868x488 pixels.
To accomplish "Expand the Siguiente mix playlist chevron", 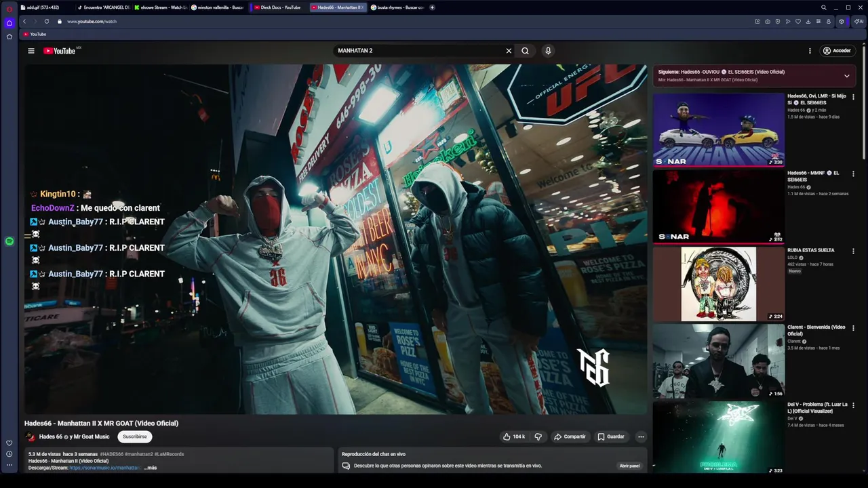I will coord(847,76).
